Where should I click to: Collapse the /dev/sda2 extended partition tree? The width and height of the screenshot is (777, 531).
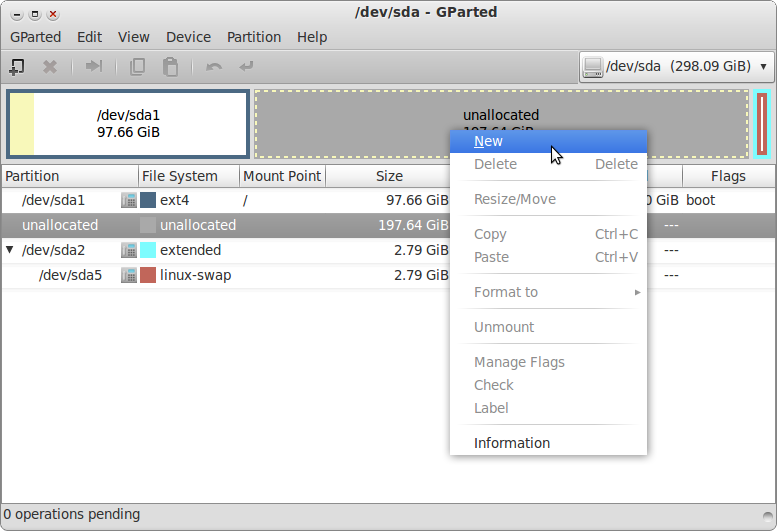point(9,249)
